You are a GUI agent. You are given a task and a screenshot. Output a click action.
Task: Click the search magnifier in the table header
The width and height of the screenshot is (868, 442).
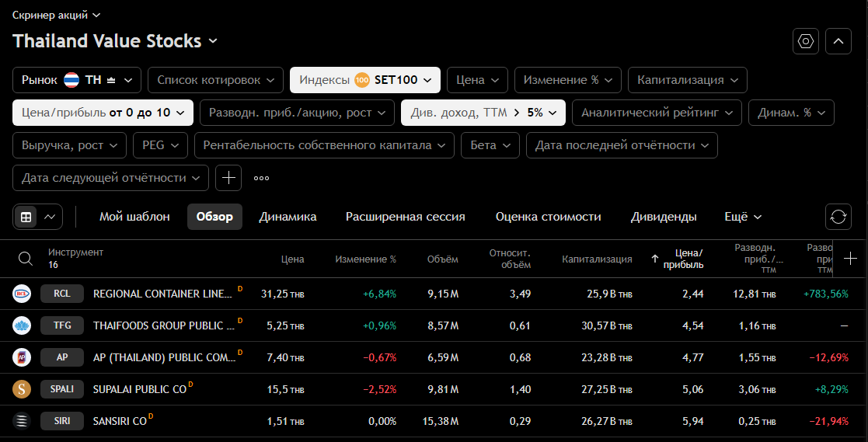tap(26, 259)
